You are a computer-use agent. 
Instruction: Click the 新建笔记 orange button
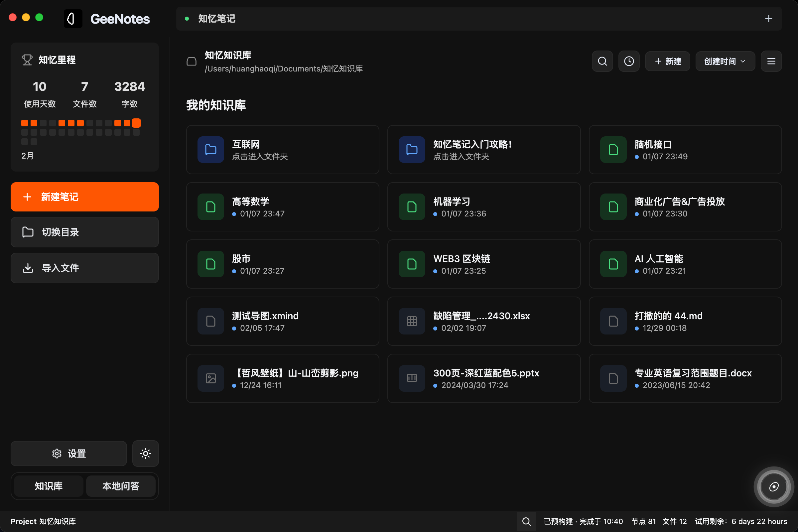84,197
